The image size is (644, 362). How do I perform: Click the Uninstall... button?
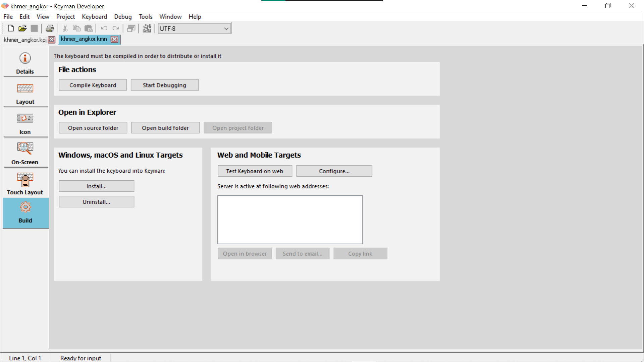point(97,202)
